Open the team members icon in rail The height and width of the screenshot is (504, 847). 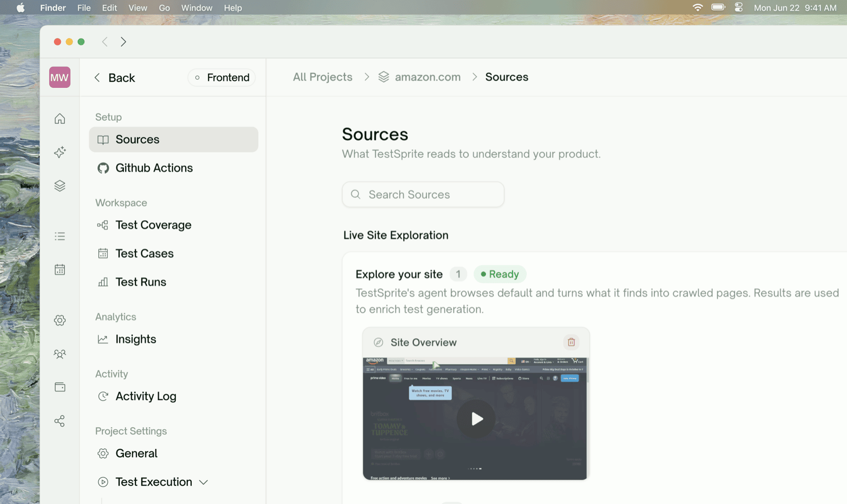[60, 354]
